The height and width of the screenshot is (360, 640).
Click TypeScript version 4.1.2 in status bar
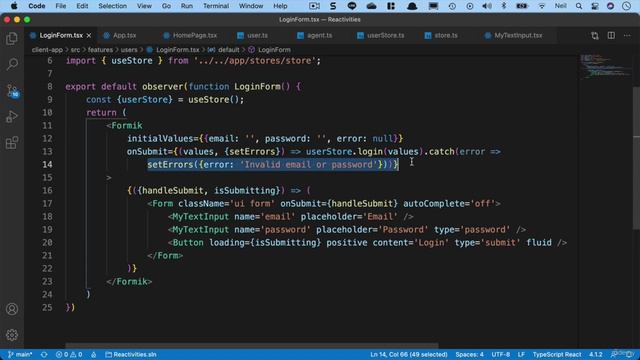pyautogui.click(x=596, y=354)
